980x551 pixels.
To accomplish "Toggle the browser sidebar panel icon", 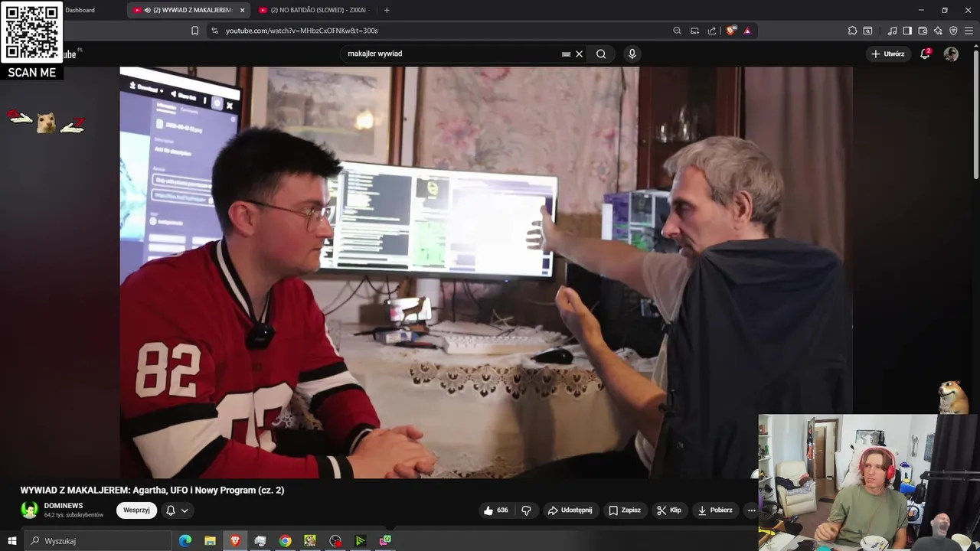I will tap(907, 31).
